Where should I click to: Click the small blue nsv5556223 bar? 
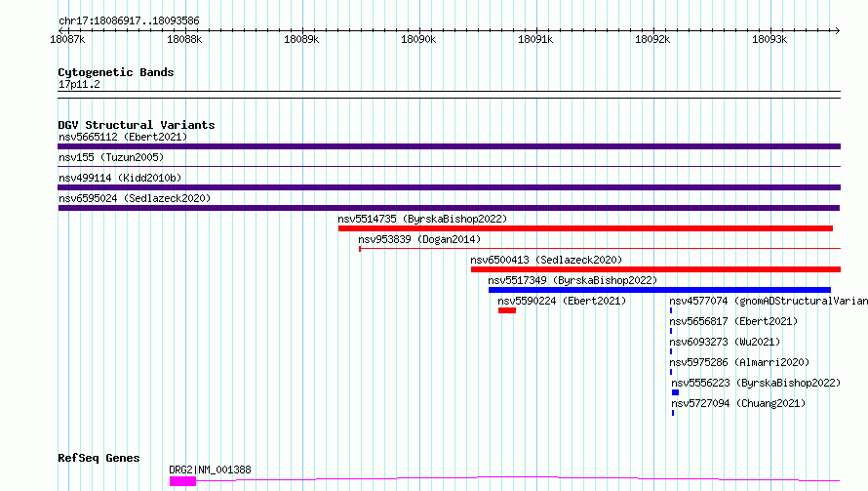(675, 392)
